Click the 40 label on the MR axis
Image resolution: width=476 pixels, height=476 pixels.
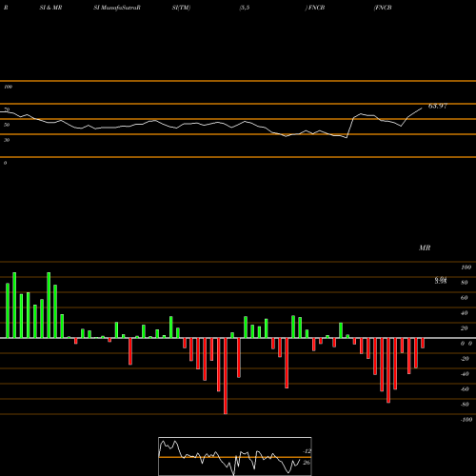pos(464,313)
